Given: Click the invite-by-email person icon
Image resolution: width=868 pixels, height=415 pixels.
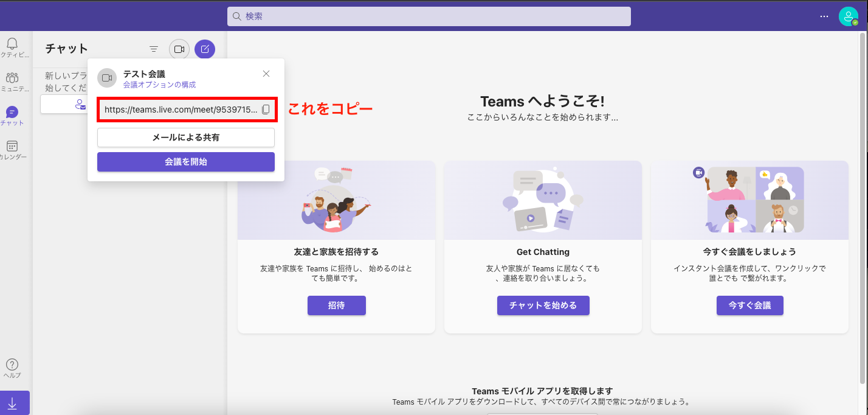Looking at the screenshot, I should pos(80,105).
